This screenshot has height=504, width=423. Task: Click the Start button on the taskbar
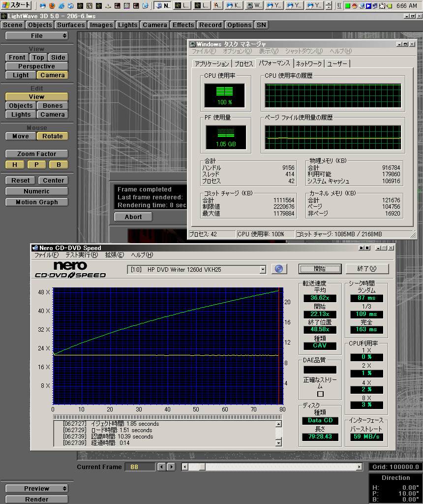click(16, 5)
